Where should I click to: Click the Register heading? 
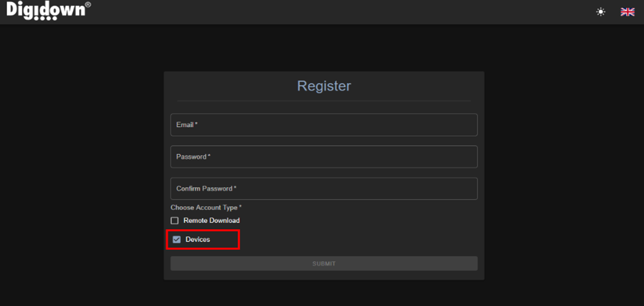pos(324,86)
